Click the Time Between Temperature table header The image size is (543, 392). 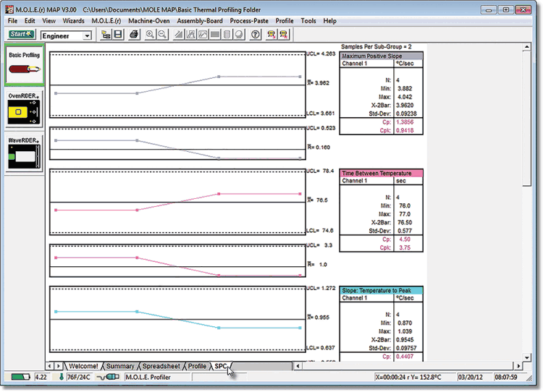(x=381, y=174)
